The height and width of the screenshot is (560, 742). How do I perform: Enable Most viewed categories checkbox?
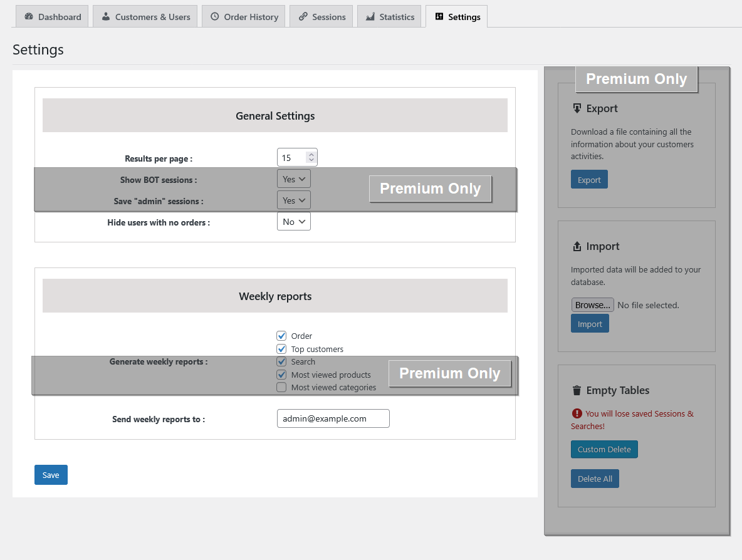281,388
